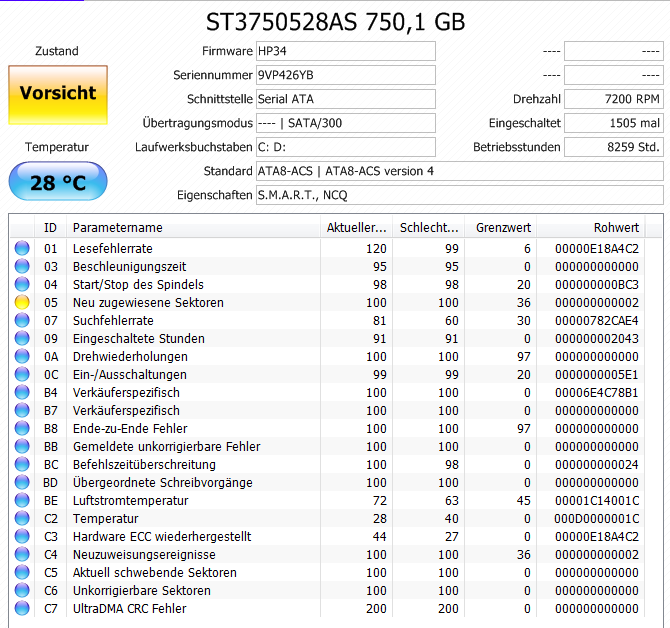
Task: Click the Übertragungsmodus field SATA/300
Action: click(346, 123)
